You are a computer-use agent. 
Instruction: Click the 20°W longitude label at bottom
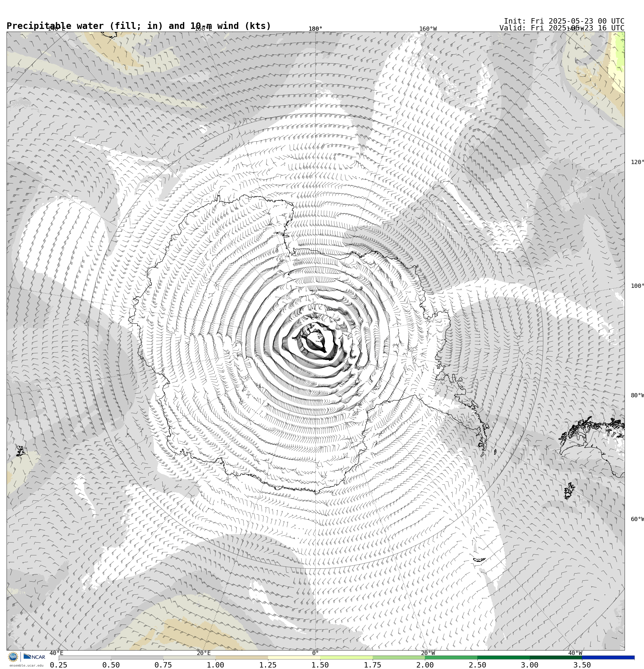428,653
